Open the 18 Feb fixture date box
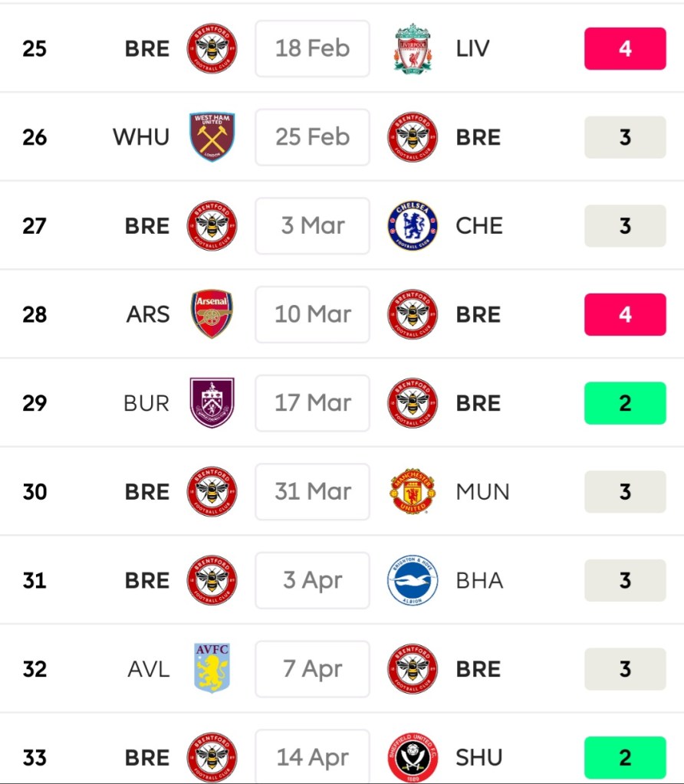Screen dimensions: 684x784 tap(312, 48)
